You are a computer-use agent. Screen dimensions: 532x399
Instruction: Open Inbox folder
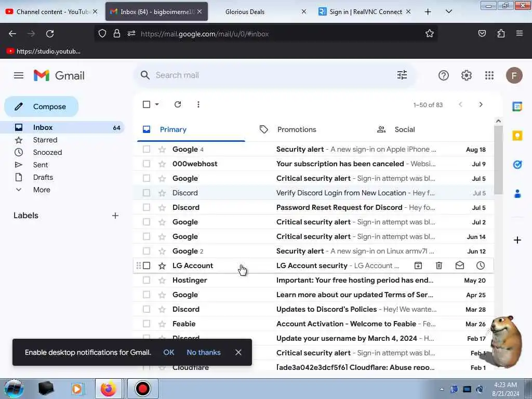coord(63,128)
